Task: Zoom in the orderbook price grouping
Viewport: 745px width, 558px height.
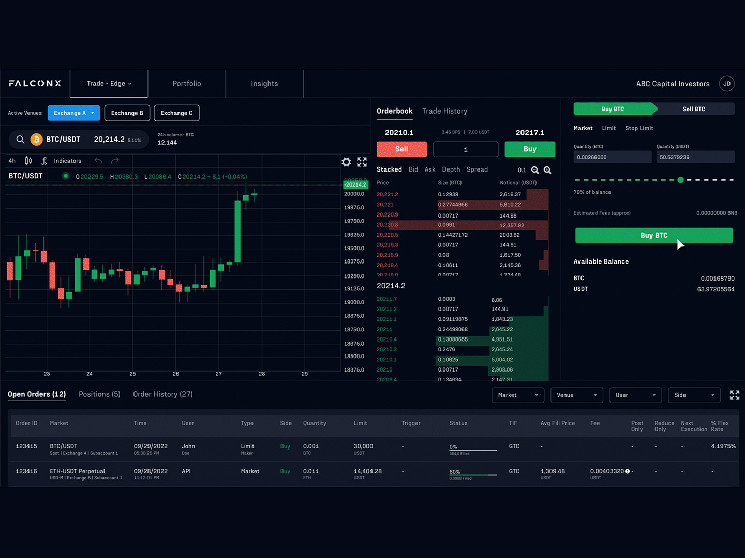Action: (x=547, y=170)
